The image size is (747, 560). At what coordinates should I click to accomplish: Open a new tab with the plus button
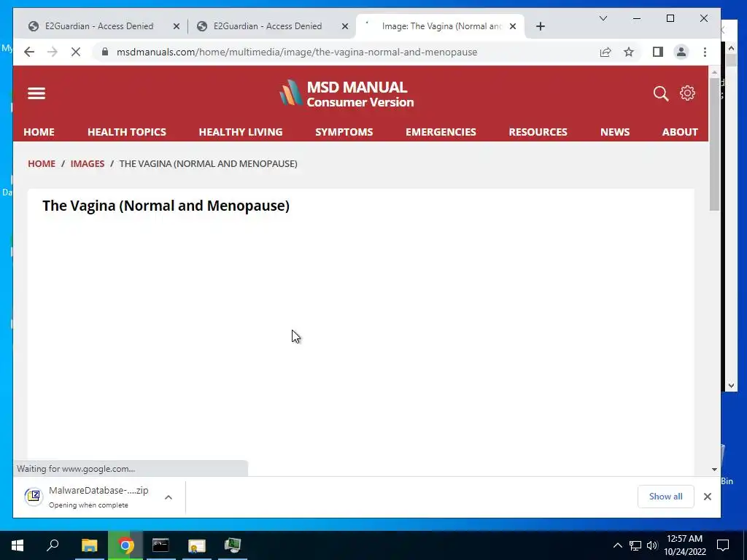tap(541, 26)
